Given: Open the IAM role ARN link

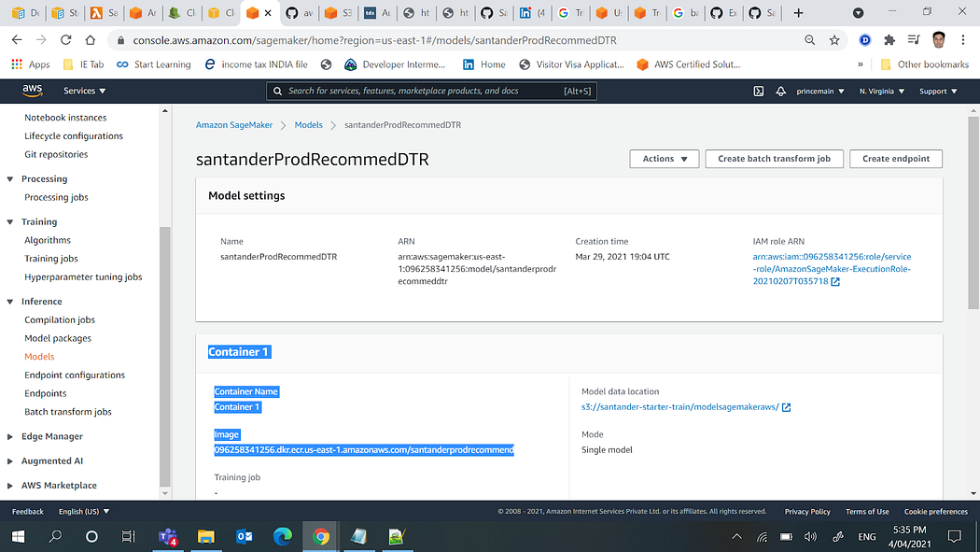Looking at the screenshot, I should 832,269.
